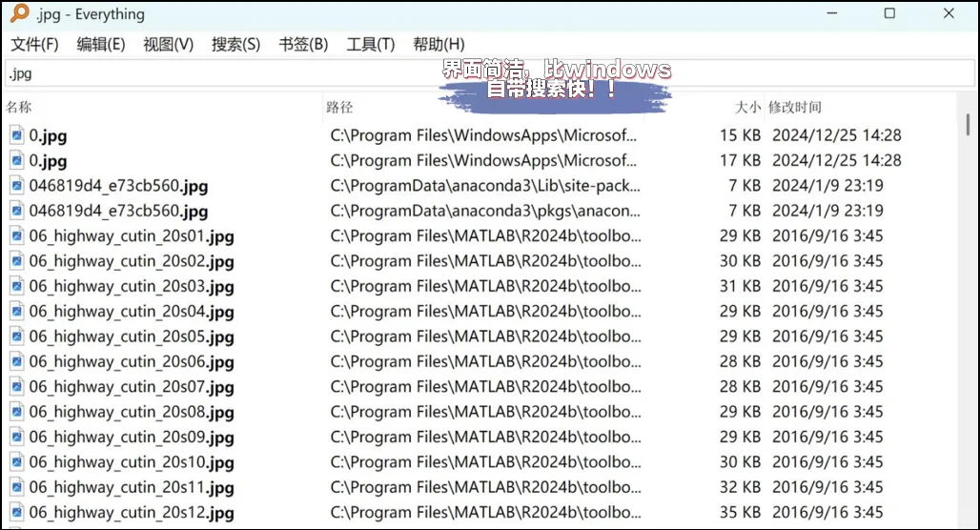980x530 pixels.
Task: Click the file icon of the 17 KB 0.jpg
Action: point(17,161)
